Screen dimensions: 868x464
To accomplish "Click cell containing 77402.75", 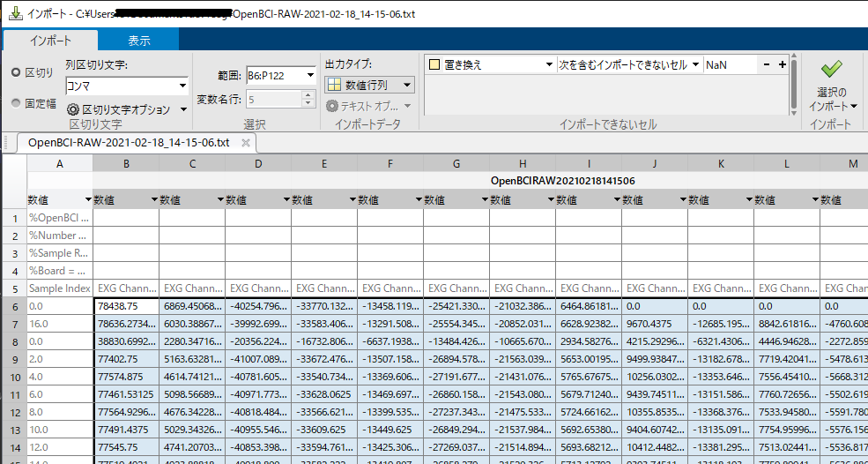I will click(x=126, y=360).
